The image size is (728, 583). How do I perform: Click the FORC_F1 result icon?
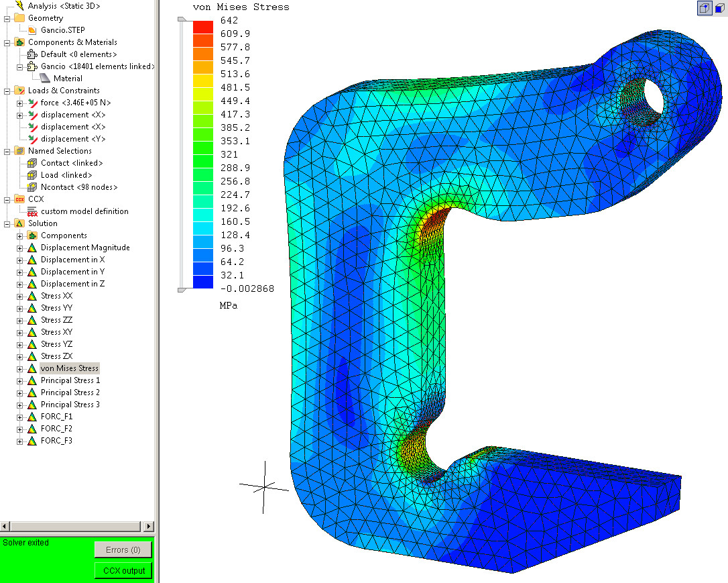pyautogui.click(x=32, y=417)
